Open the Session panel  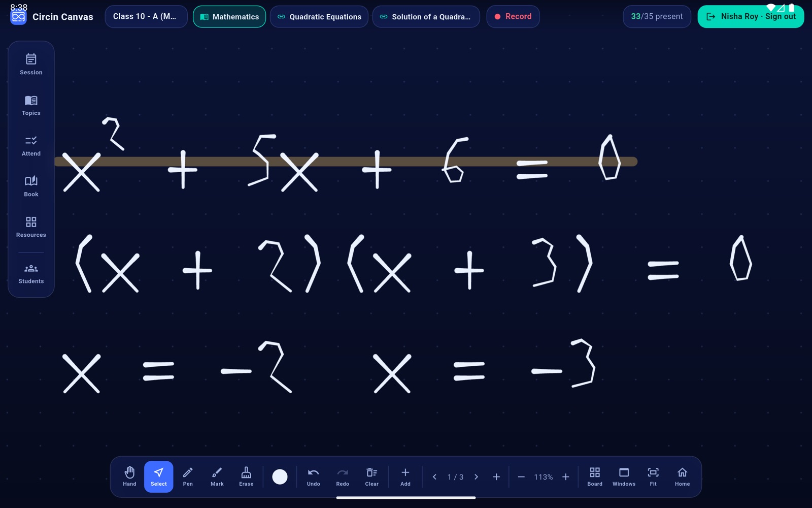[31, 65]
